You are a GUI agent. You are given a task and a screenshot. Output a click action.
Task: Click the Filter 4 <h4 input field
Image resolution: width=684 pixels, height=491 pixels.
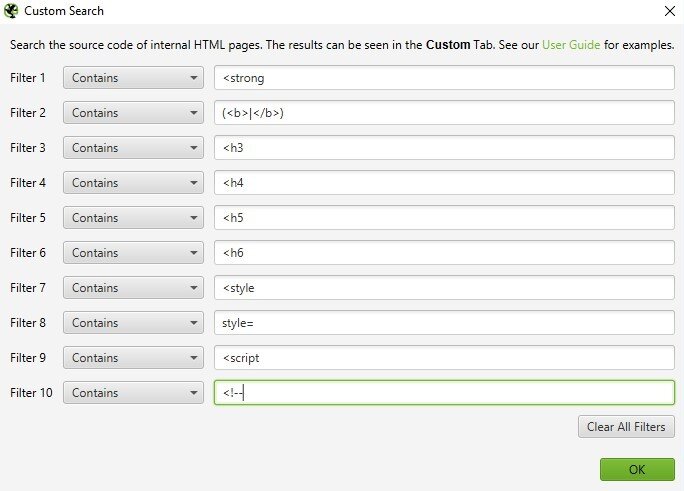(444, 183)
